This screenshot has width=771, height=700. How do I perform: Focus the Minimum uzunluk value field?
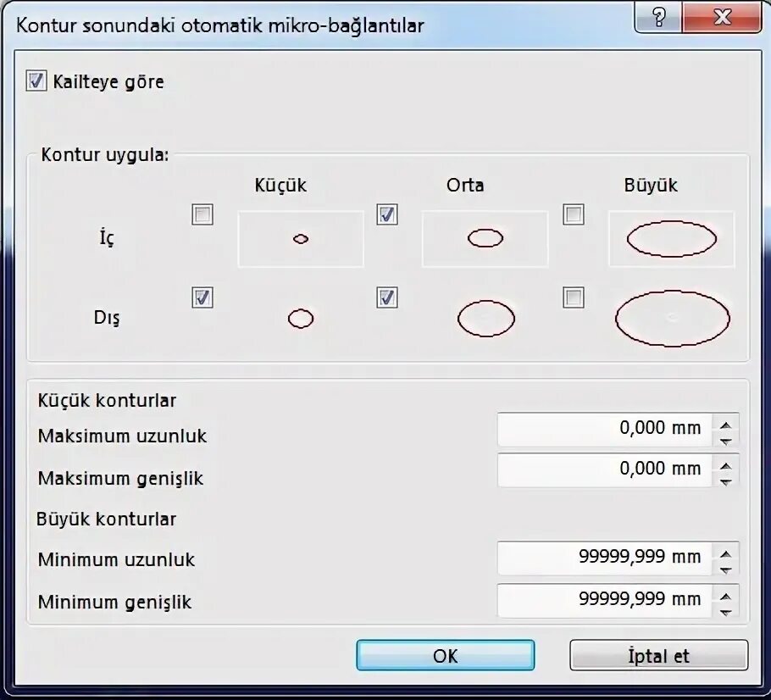[605, 558]
